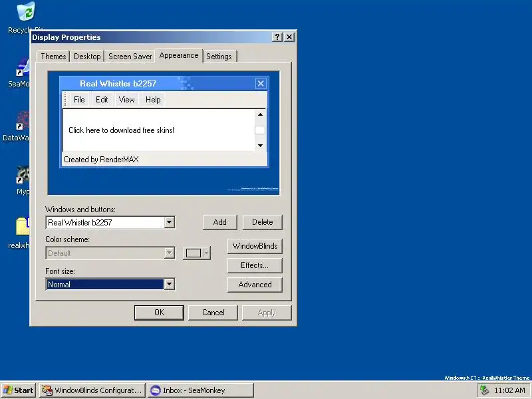Click the preview window's X close icon
532x399 pixels.
click(x=261, y=84)
